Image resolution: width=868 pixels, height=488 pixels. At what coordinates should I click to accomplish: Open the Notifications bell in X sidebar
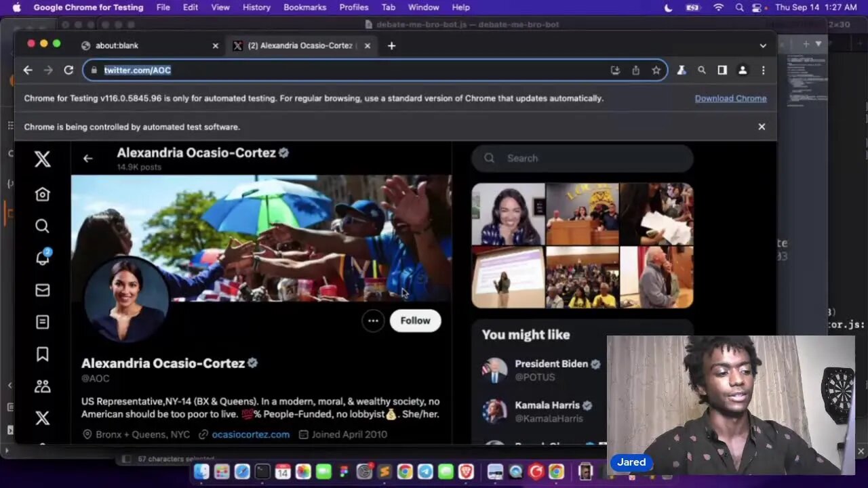coord(42,258)
